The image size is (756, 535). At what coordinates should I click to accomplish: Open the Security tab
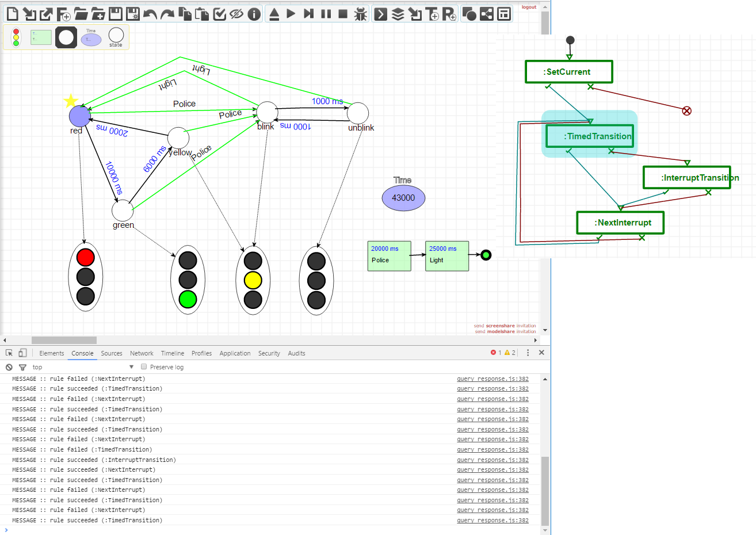click(x=269, y=353)
